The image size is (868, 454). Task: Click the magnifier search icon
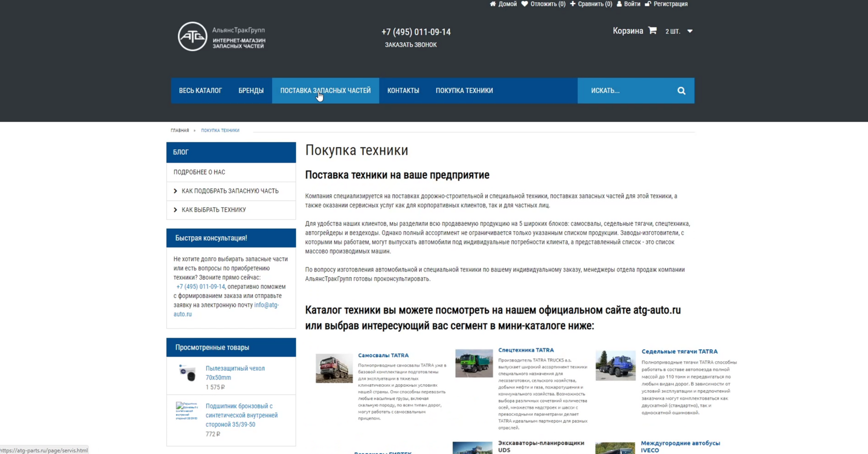(x=681, y=90)
